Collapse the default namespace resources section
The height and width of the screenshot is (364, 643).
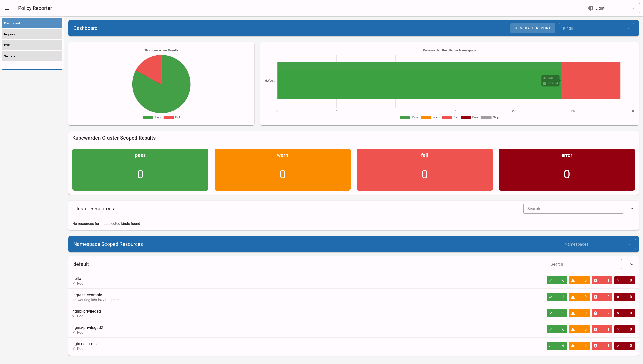tap(632, 264)
